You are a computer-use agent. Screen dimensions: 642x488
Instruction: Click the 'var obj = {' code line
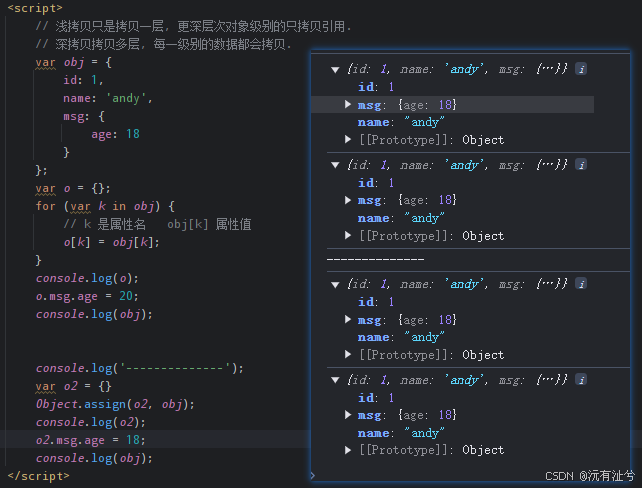tap(73, 62)
